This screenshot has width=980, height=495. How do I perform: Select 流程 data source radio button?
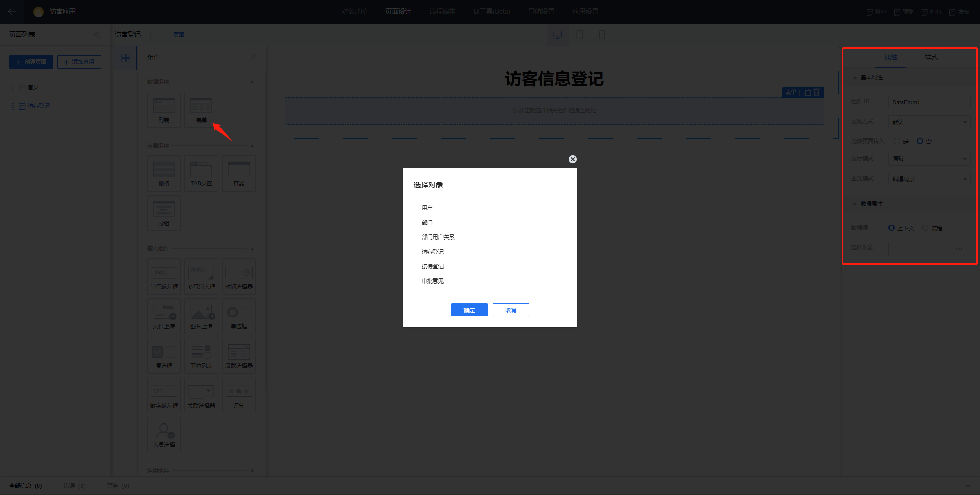tap(925, 228)
